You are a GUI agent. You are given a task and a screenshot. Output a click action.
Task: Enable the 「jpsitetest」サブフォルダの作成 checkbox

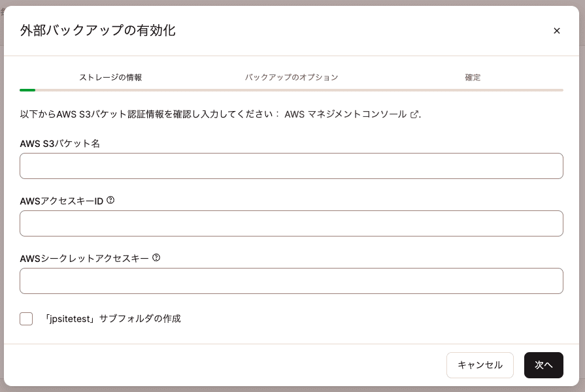click(x=26, y=319)
